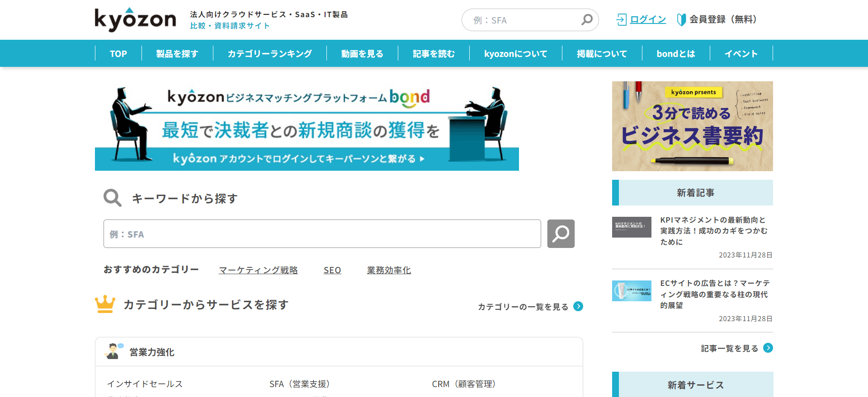Open 掲載について menu item

point(602,54)
